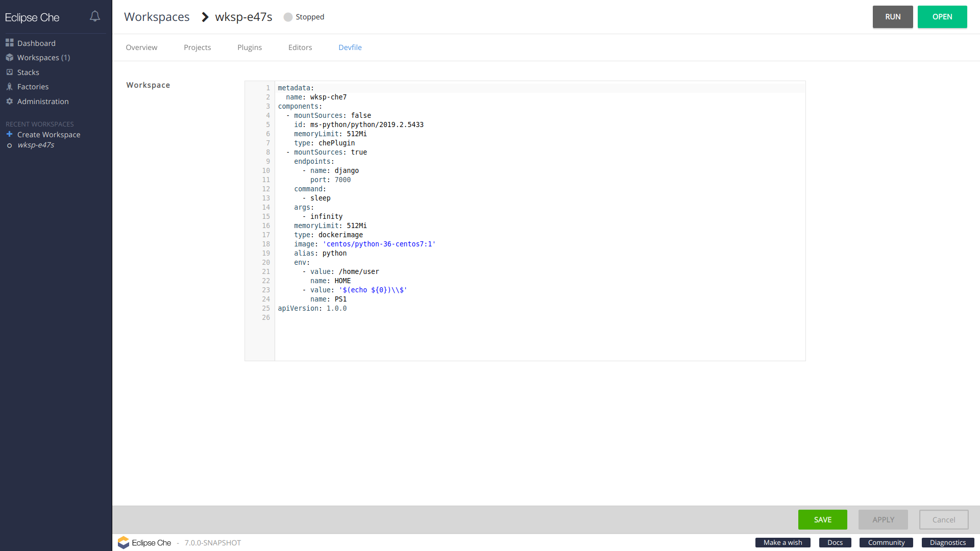This screenshot has width=980, height=551.
Task: Click the '- sleep' command line
Action: coord(316,198)
